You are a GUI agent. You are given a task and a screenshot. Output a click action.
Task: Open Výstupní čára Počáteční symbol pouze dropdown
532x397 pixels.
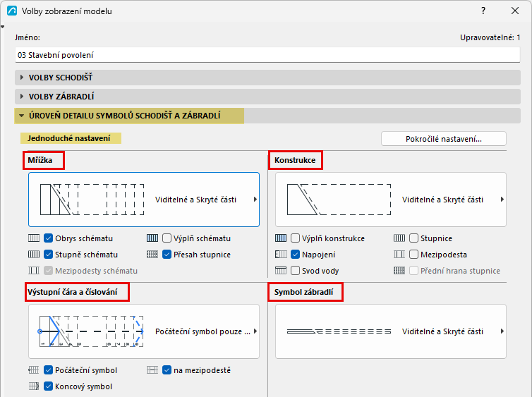(144, 331)
